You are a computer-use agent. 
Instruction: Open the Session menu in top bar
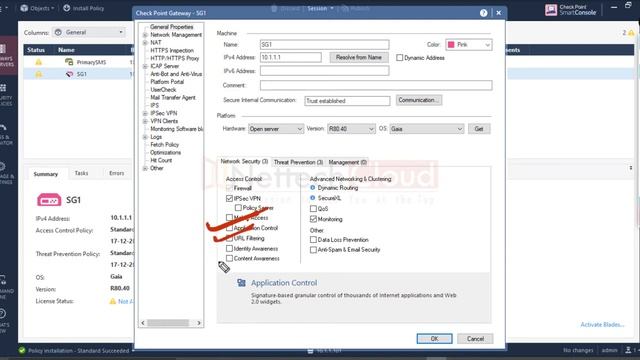click(320, 8)
